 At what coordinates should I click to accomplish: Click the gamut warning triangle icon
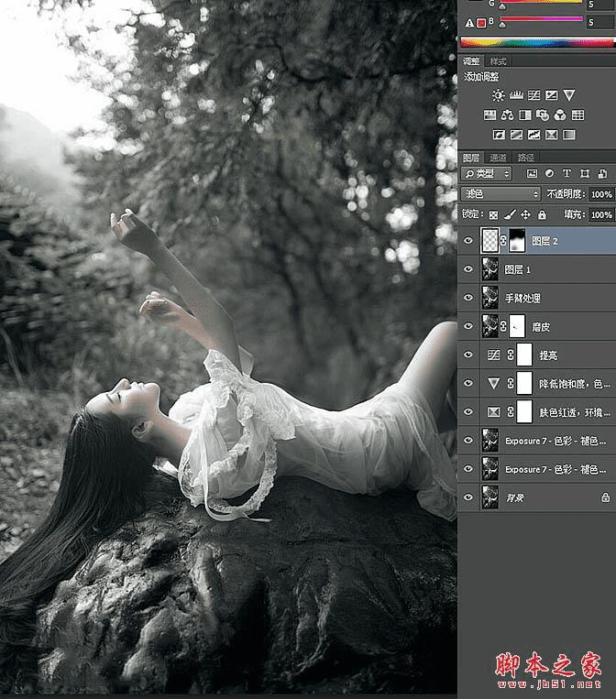coord(468,23)
